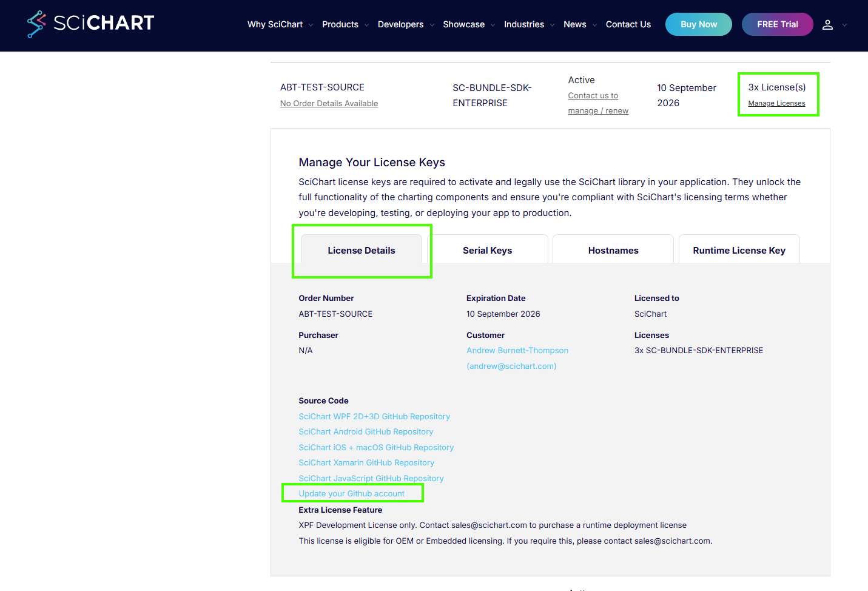Click the Extra License Feature heading

coord(340,510)
